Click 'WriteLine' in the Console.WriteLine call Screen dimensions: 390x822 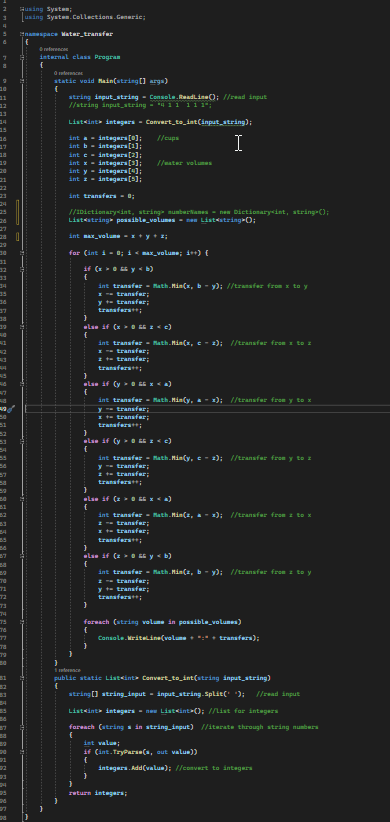pyautogui.click(x=144, y=638)
